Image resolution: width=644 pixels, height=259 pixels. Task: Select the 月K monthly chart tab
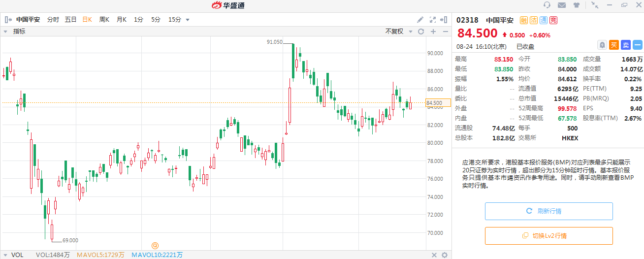pos(122,20)
